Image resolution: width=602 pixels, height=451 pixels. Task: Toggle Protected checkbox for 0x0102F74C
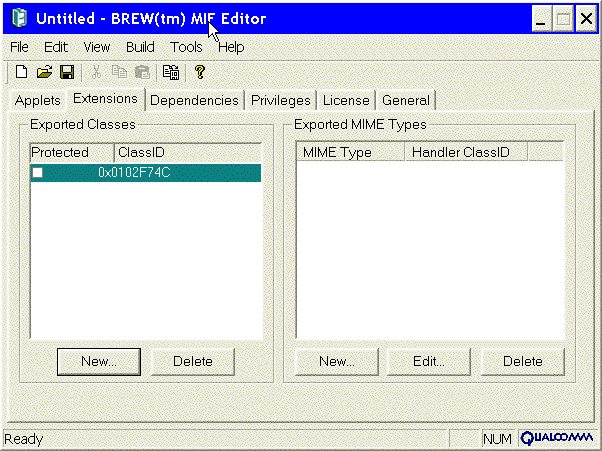(38, 173)
